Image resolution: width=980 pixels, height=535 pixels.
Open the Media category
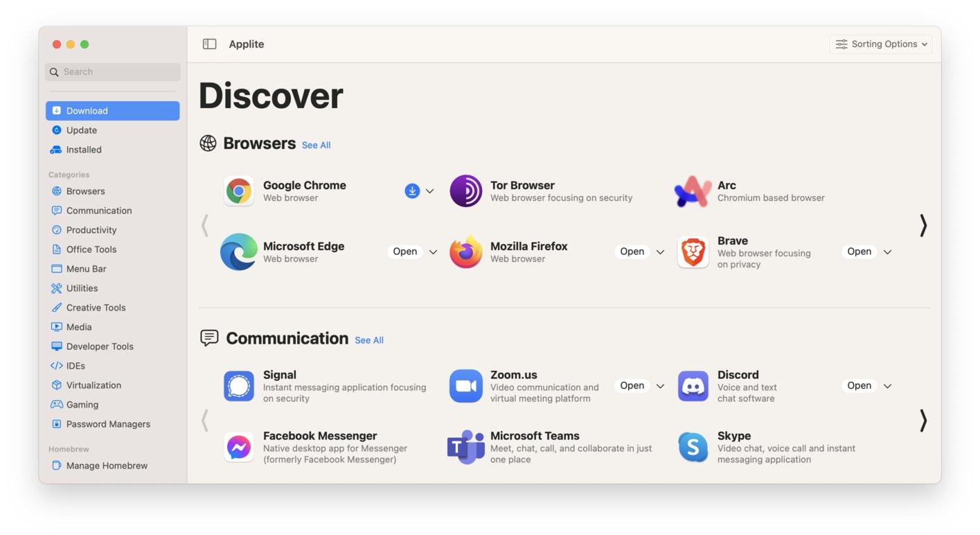113,327
